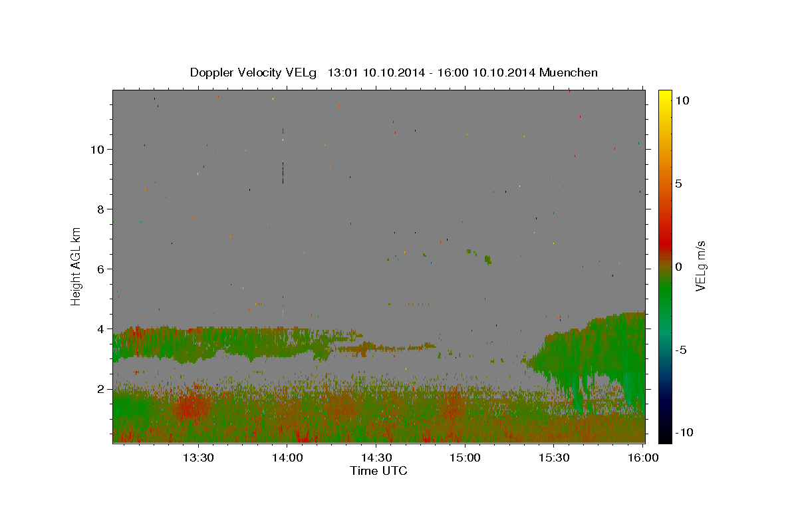The image size is (798, 532).
Task: Click the height axis label 2
Action: point(101,388)
